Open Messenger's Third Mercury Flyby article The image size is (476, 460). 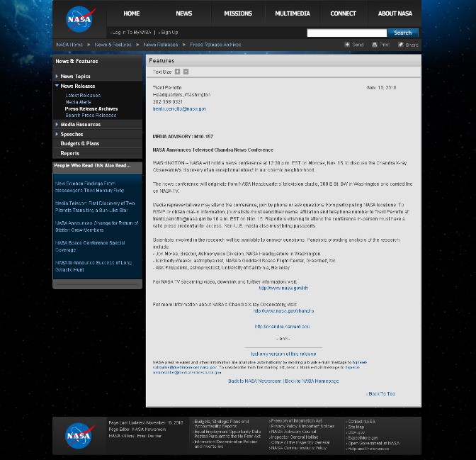pos(89,187)
